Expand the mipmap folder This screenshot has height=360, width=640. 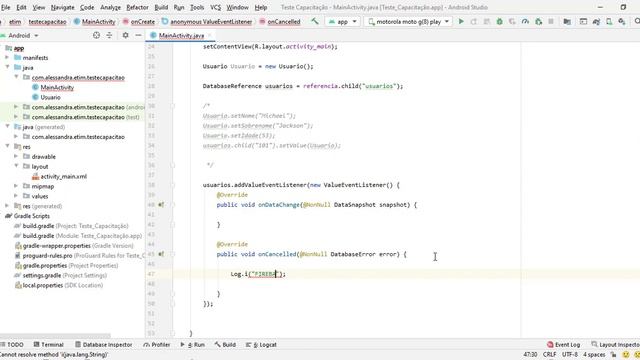16,186
